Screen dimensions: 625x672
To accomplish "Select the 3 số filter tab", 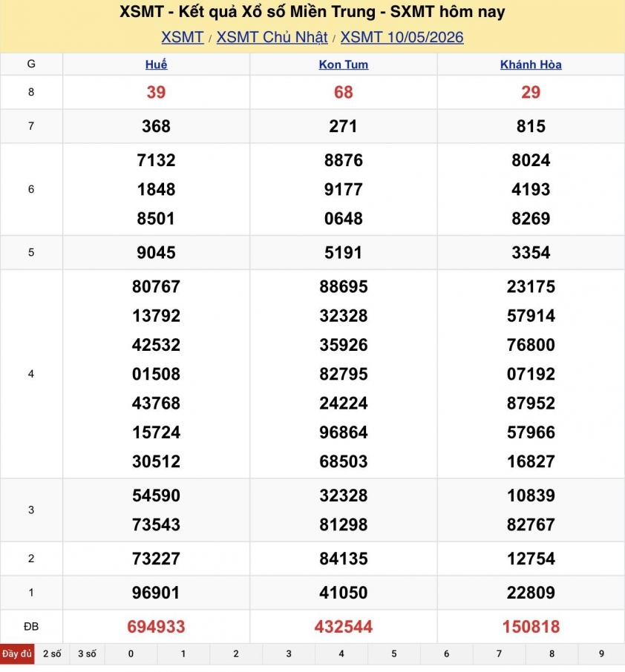I will click(87, 654).
